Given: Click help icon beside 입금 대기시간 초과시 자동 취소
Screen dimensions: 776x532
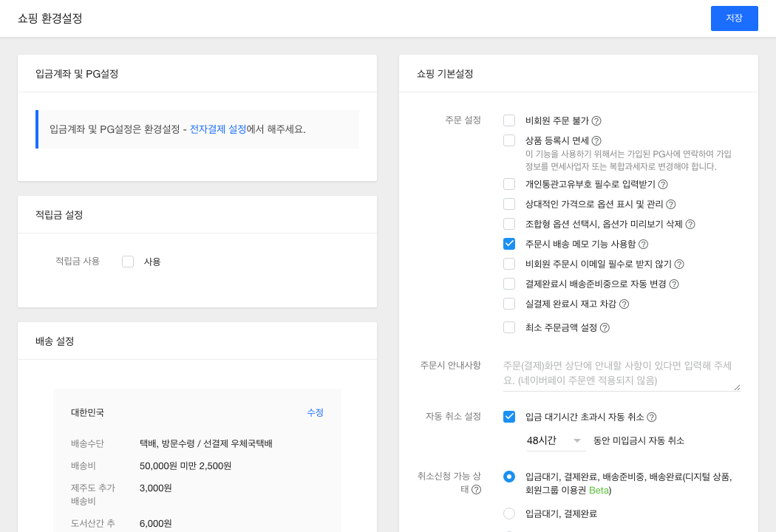Looking at the screenshot, I should [x=652, y=417].
